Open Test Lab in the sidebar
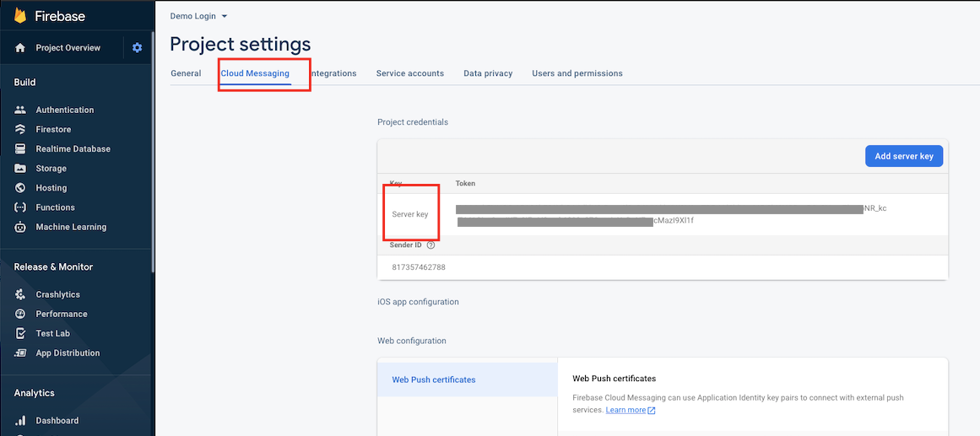The width and height of the screenshot is (980, 436). click(x=53, y=333)
